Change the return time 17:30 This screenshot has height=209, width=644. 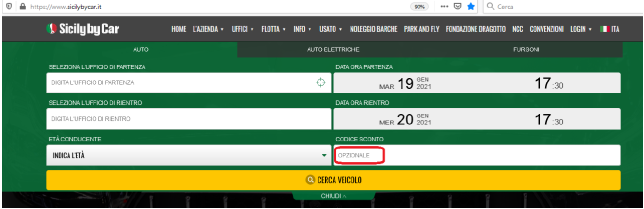549,119
